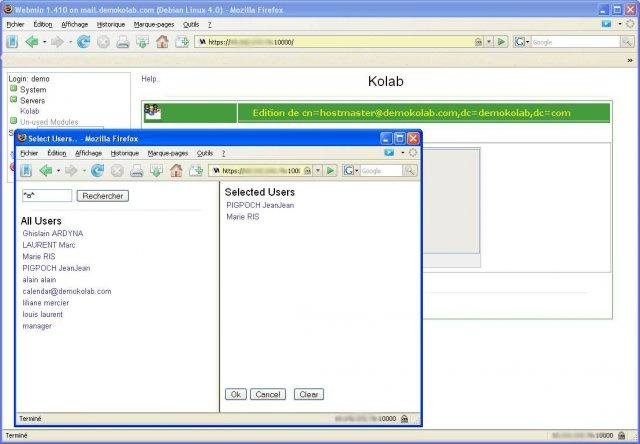Click the search magnifier in main window
The width and height of the screenshot is (640, 444).
click(627, 42)
